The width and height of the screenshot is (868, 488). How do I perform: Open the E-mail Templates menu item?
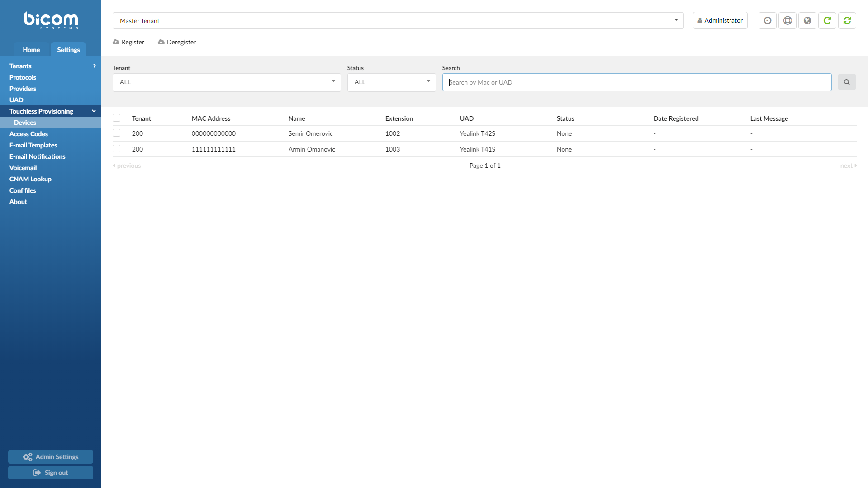[33, 145]
